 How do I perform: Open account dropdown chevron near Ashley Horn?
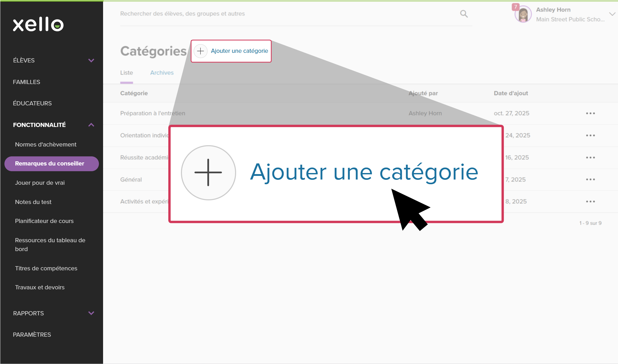(612, 14)
